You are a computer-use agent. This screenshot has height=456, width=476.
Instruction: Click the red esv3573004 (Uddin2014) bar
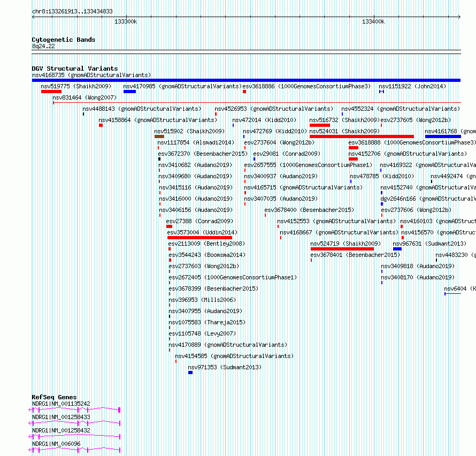(199, 238)
